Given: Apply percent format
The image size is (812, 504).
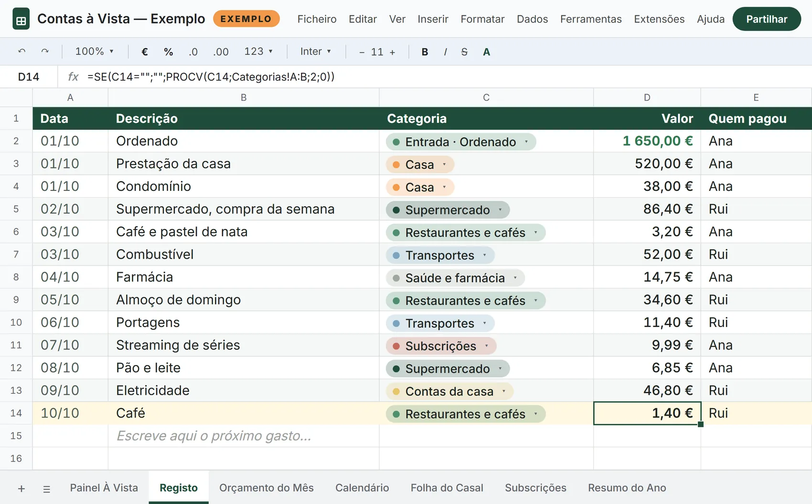Looking at the screenshot, I should click(x=169, y=52).
